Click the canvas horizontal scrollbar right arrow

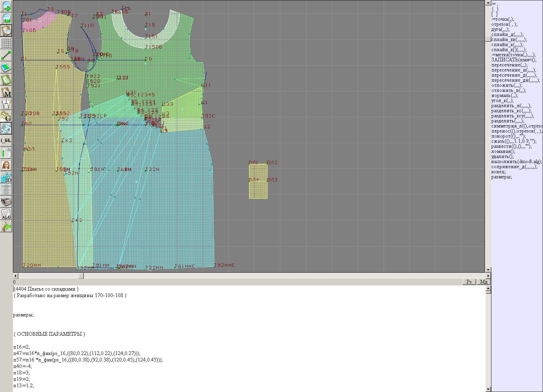[488, 276]
